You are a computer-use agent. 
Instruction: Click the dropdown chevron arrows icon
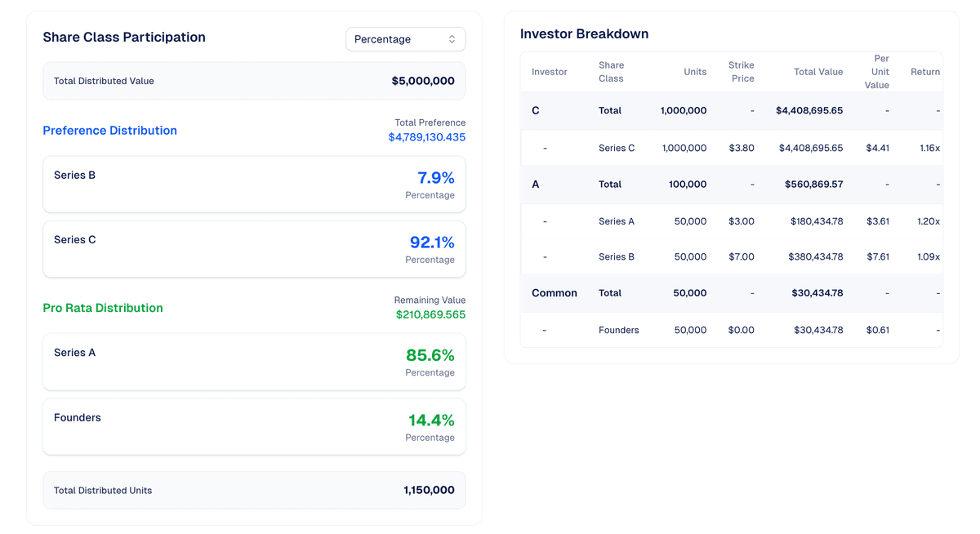point(452,39)
